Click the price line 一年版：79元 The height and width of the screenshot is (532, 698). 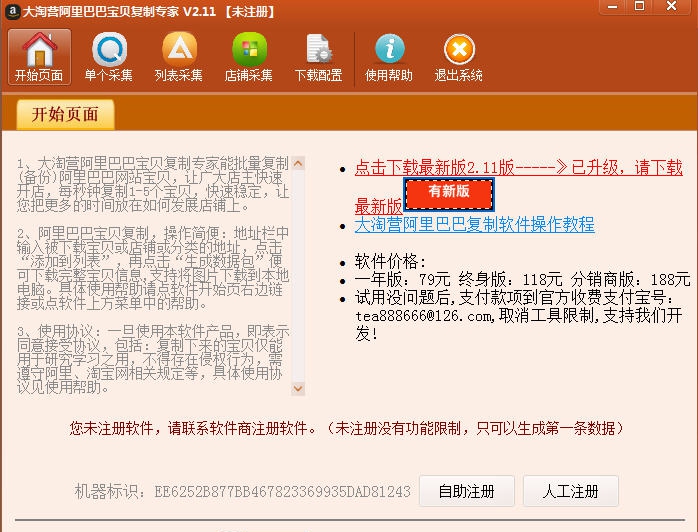(523, 280)
